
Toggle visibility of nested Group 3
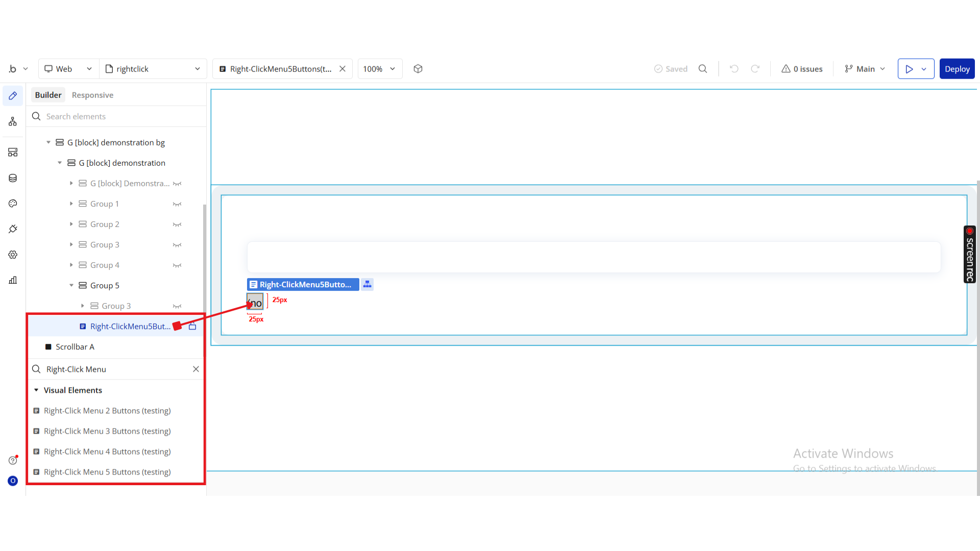pyautogui.click(x=177, y=306)
